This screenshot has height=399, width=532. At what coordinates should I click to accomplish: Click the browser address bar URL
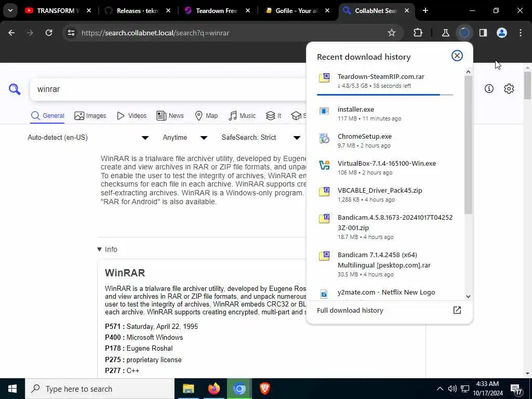point(155,33)
